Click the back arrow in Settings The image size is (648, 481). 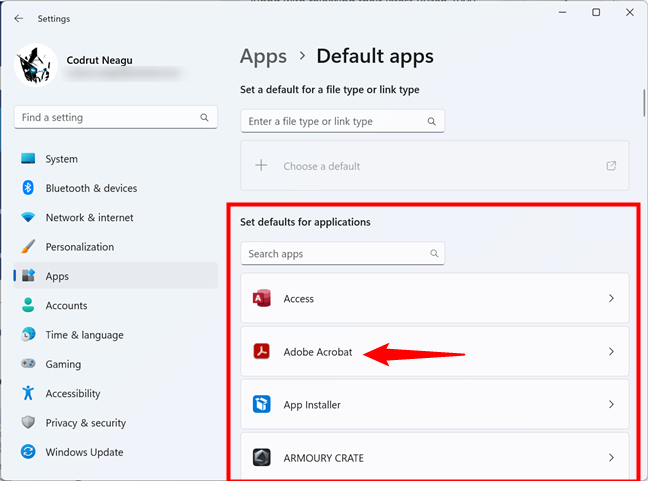[x=19, y=19]
